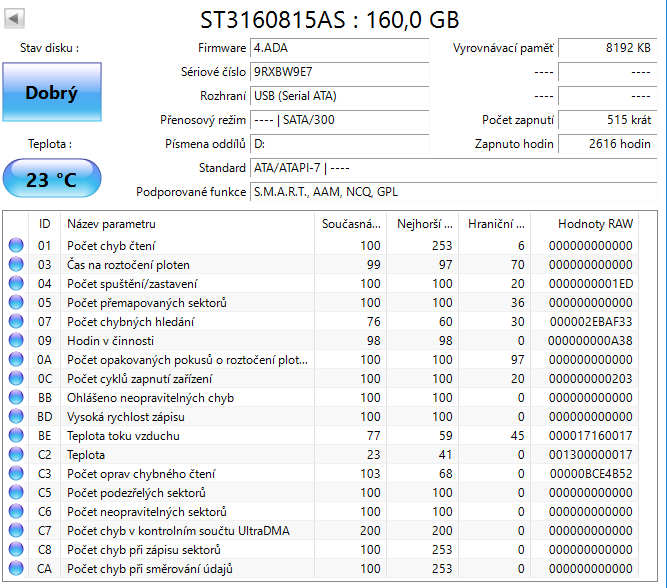Click RAW value 000017160017
667x588 pixels.
[591, 436]
